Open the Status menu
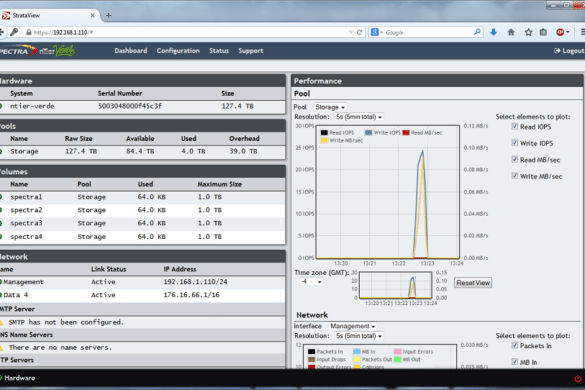Viewport: 585px width, 390px height. (219, 51)
